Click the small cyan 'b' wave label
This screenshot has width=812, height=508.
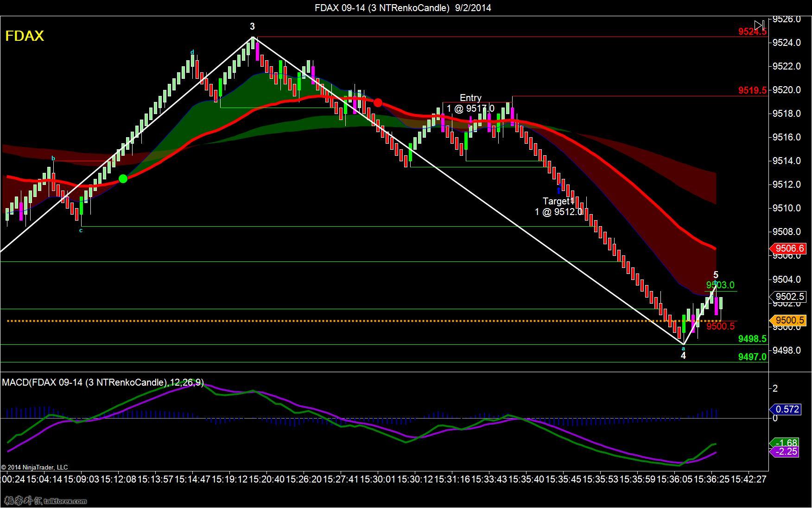(53, 159)
